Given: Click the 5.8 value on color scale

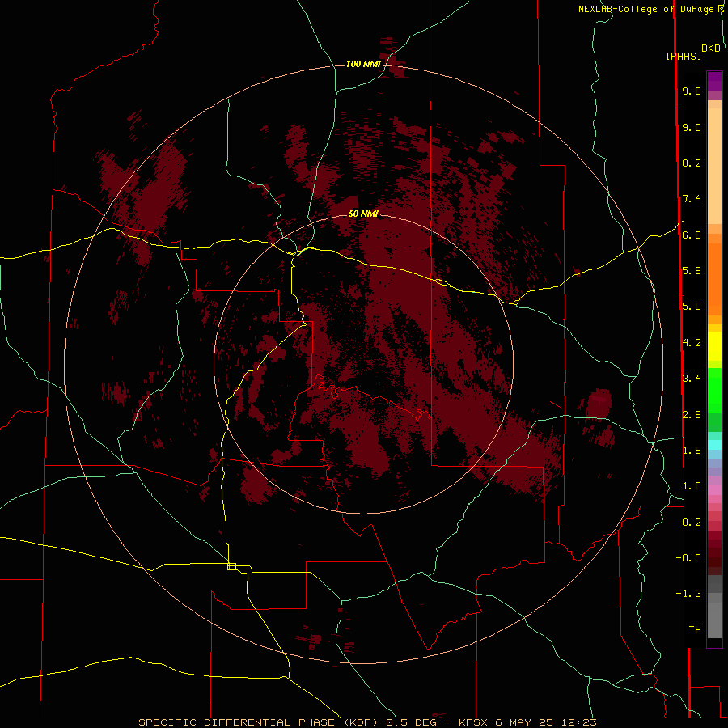Looking at the screenshot, I should [x=692, y=271].
